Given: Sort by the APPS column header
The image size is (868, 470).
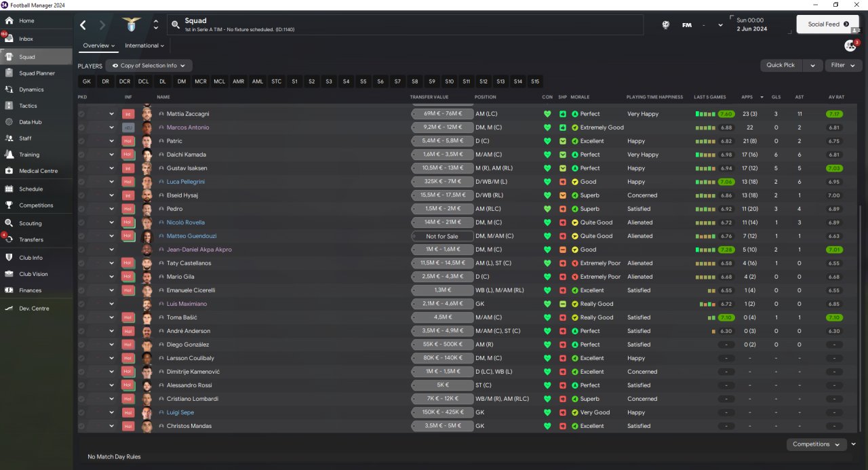Looking at the screenshot, I should (747, 97).
